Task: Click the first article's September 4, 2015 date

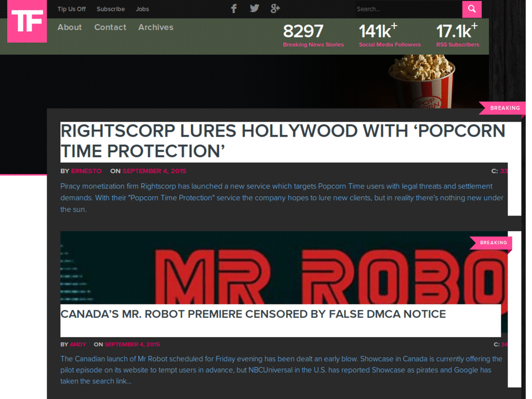Action: [x=154, y=171]
